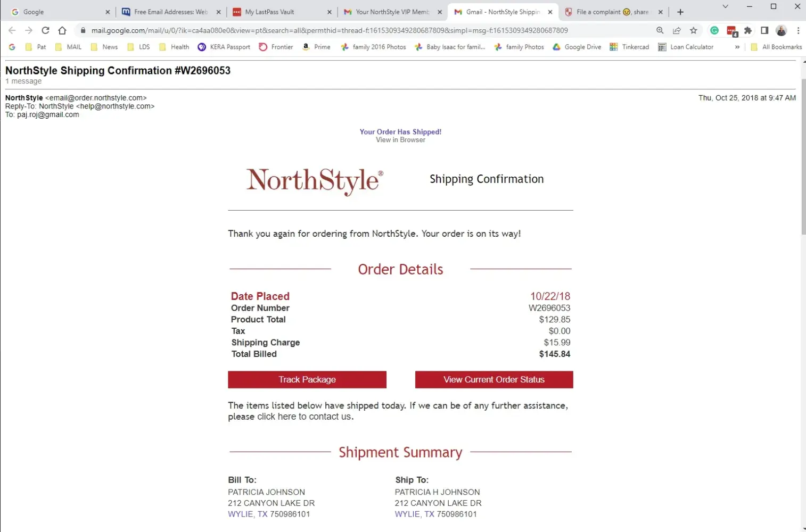Click the page vertical scrollbar thumb
This screenshot has width=806, height=532.
pos(803,154)
